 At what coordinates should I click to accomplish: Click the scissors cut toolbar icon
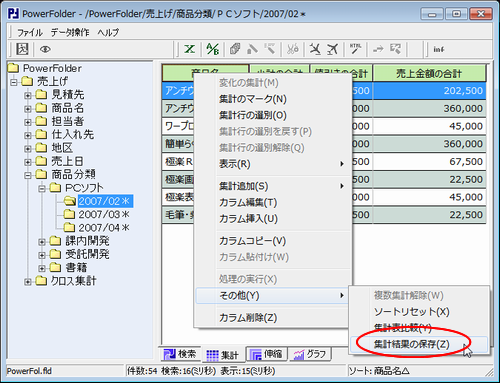(292, 49)
